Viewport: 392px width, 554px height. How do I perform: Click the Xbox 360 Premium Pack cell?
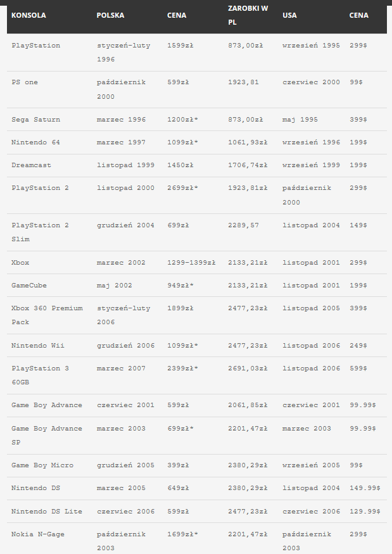tap(47, 315)
